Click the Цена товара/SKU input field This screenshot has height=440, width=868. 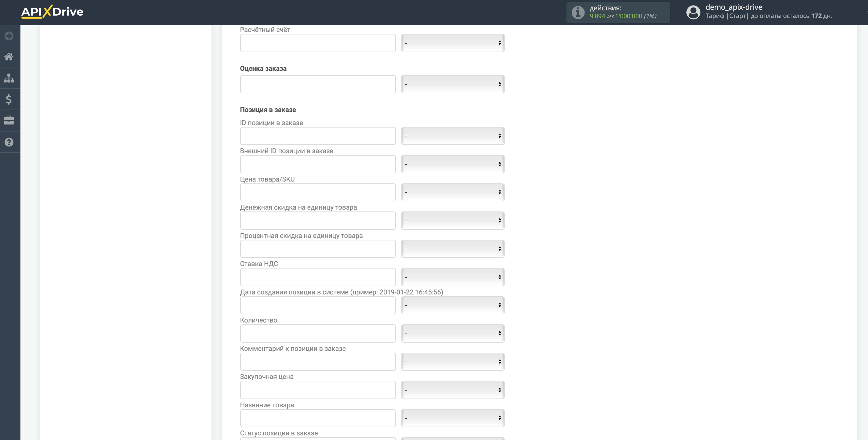click(318, 192)
